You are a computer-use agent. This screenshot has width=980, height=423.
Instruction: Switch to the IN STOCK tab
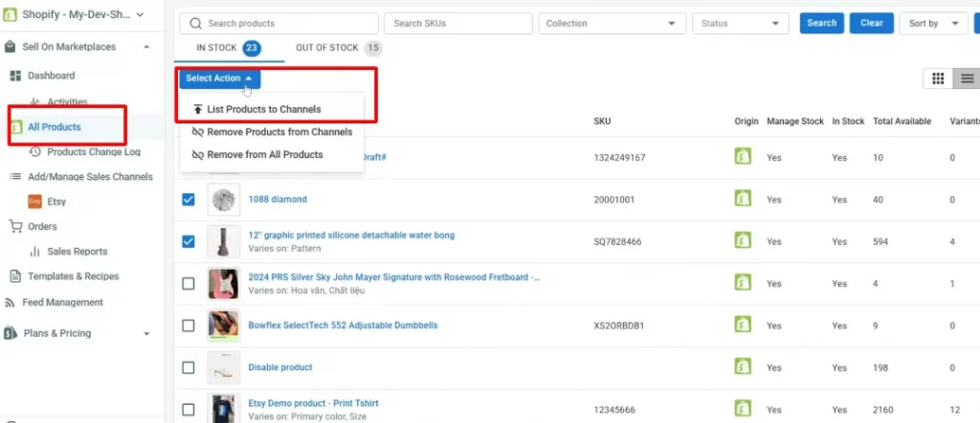point(229,48)
